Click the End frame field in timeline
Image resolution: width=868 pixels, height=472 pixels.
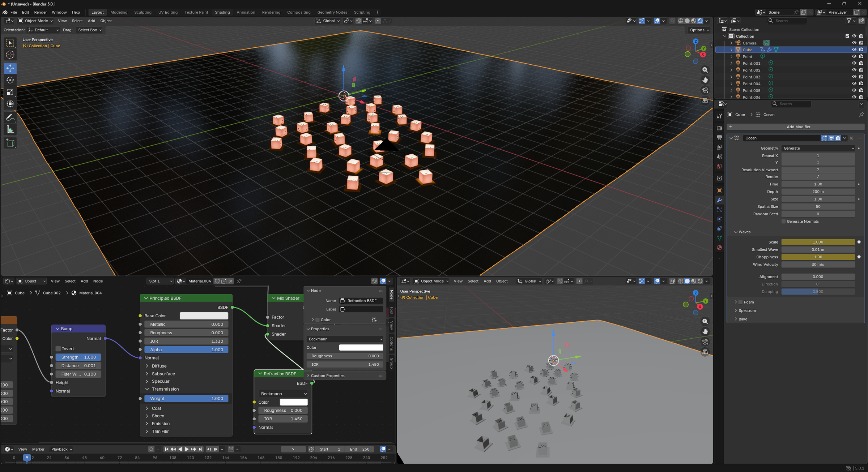click(x=359, y=449)
